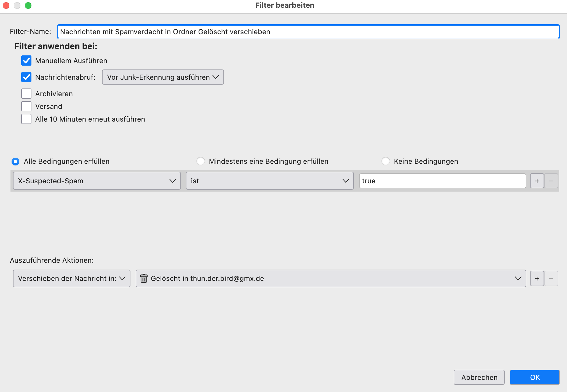The image size is (567, 392).
Task: Remove the move-message action row
Action: pos(551,278)
